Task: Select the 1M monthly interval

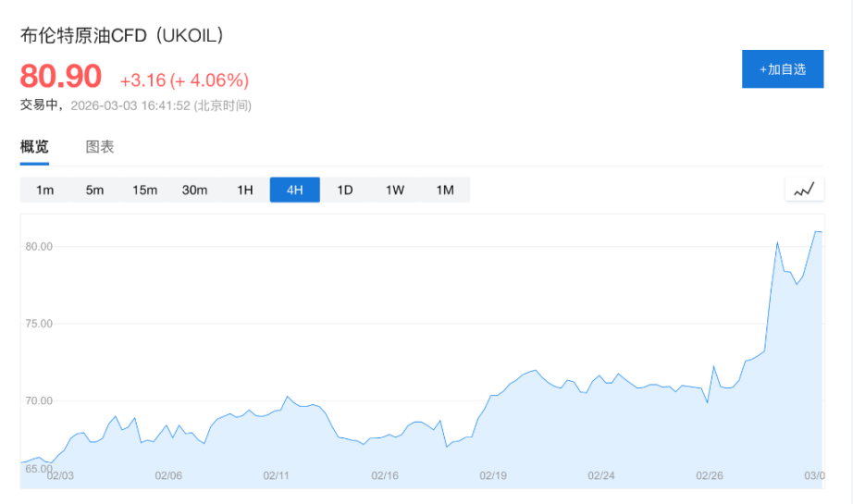Action: click(x=445, y=191)
